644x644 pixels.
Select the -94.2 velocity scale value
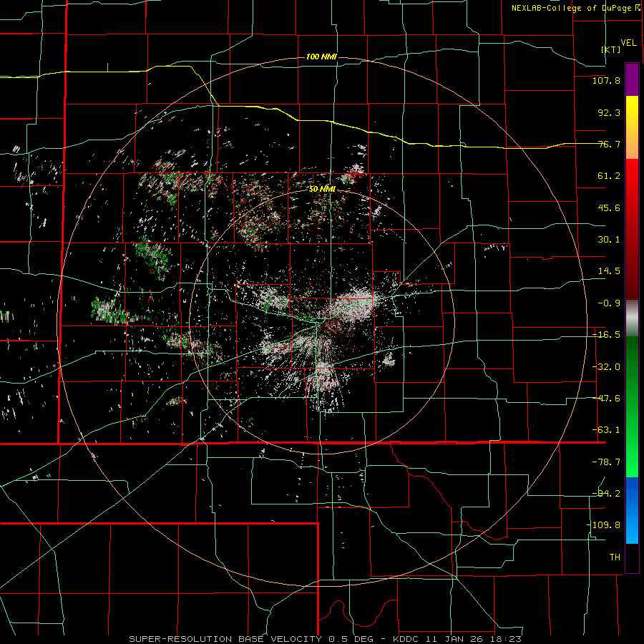click(606, 493)
